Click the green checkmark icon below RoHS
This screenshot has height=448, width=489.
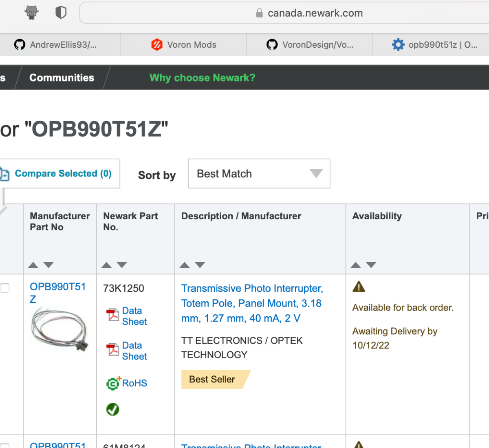pyautogui.click(x=113, y=409)
